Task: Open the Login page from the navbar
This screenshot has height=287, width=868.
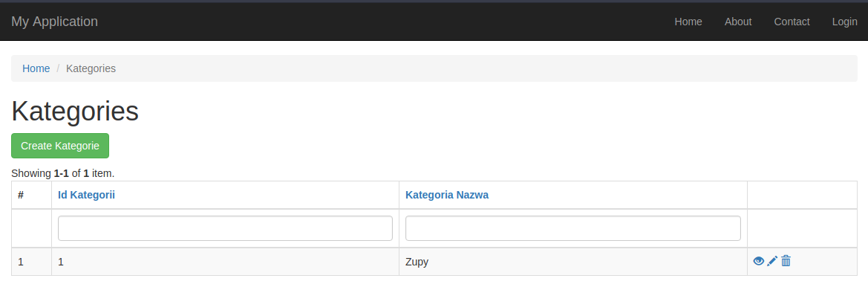Action: coord(844,22)
